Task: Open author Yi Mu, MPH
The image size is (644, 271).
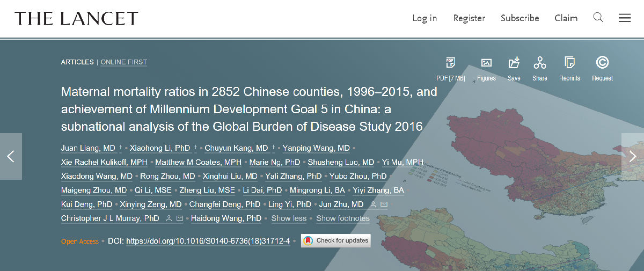Action: tap(402, 162)
